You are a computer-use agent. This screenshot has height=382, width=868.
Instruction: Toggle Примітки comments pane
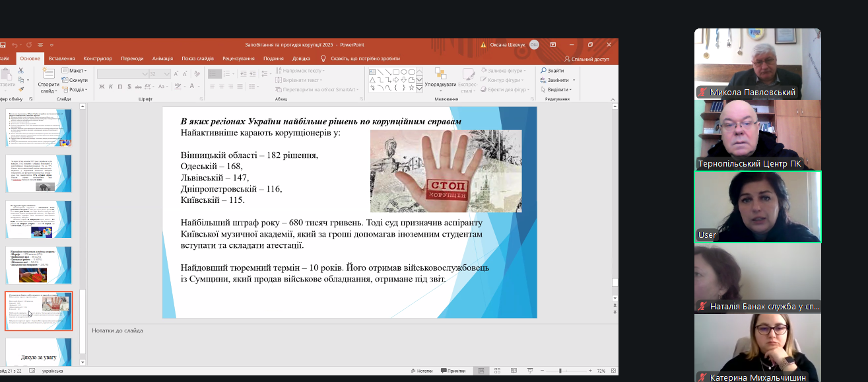click(x=452, y=371)
